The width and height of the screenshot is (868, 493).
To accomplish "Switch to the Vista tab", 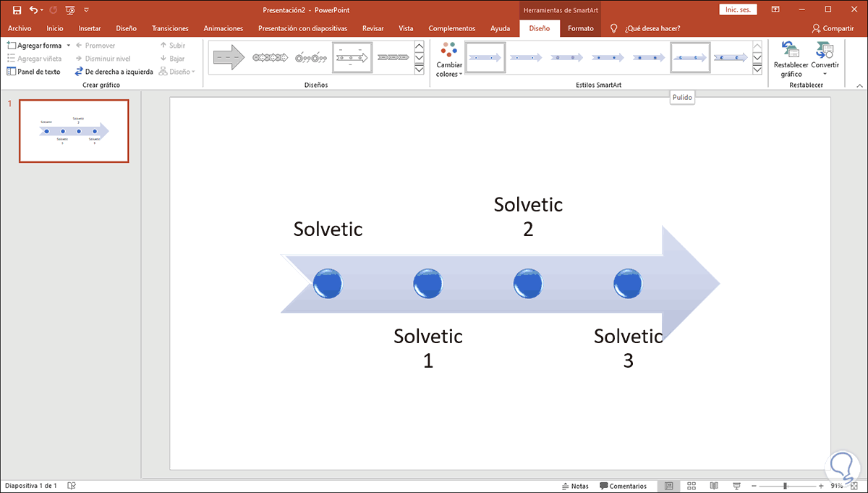I will [406, 28].
